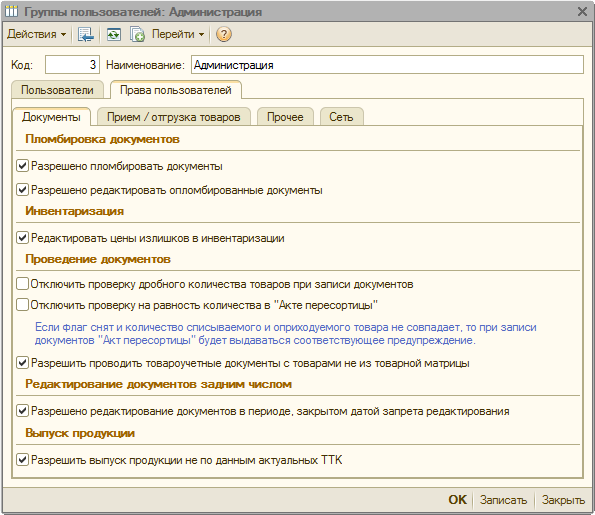Expand the Перейти dropdown menu
Viewport: 595px width, 515px height.
click(178, 35)
